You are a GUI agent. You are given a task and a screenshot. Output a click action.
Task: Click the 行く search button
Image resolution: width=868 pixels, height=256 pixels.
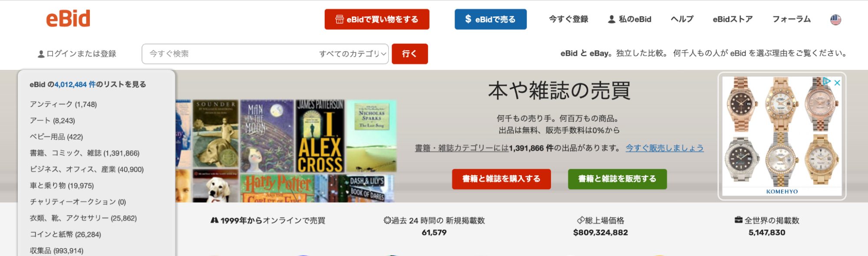point(409,54)
